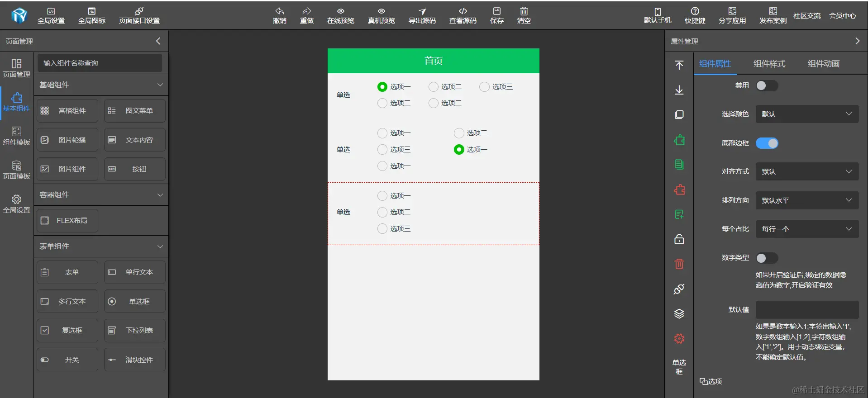Click the 清空 clear-all trash icon
Viewport: 868px width, 398px height.
(x=524, y=11)
